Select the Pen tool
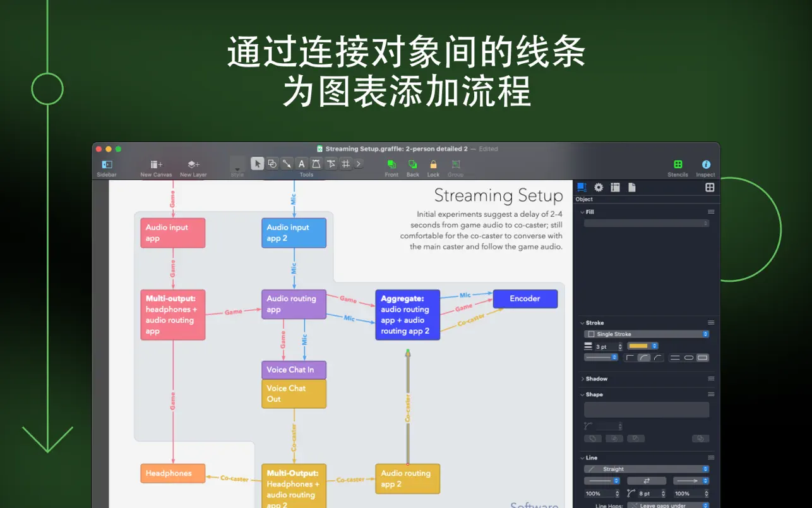Viewport: 812px width, 508px height. point(316,164)
